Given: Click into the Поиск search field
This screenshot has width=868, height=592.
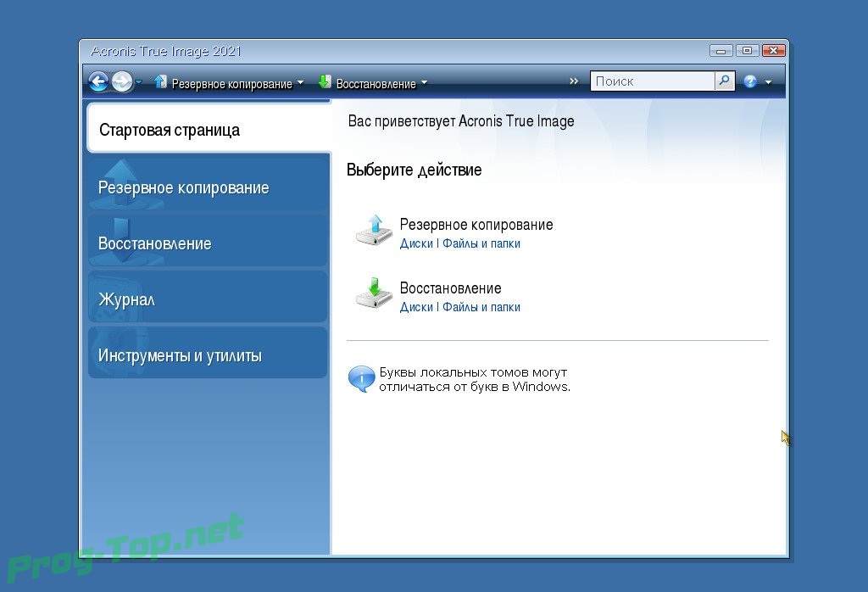Looking at the screenshot, I should pos(653,81).
